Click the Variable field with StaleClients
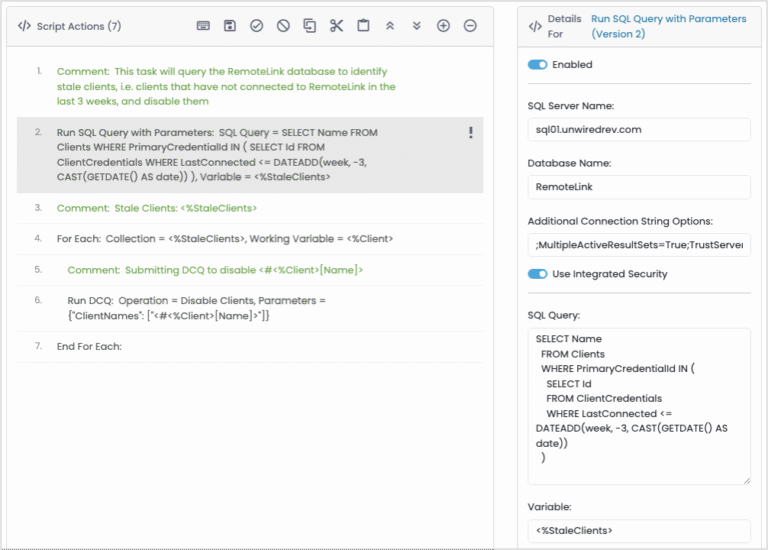Viewport: 768px width, 550px height. pos(638,531)
